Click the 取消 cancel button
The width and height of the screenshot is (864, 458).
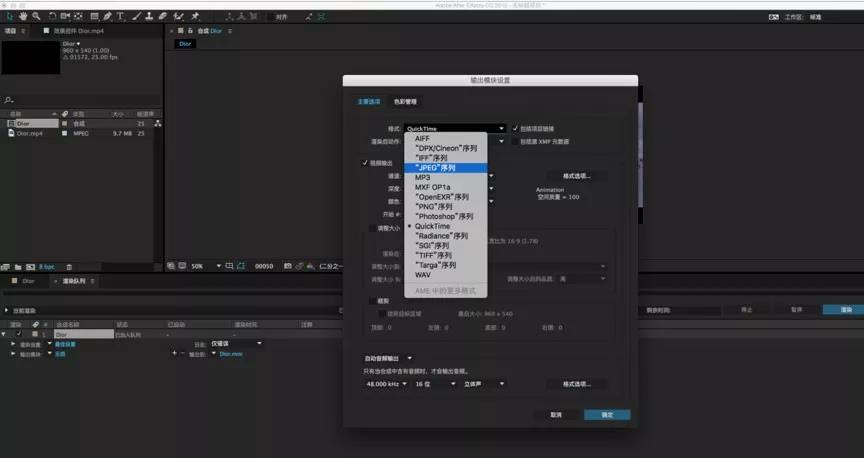555,414
